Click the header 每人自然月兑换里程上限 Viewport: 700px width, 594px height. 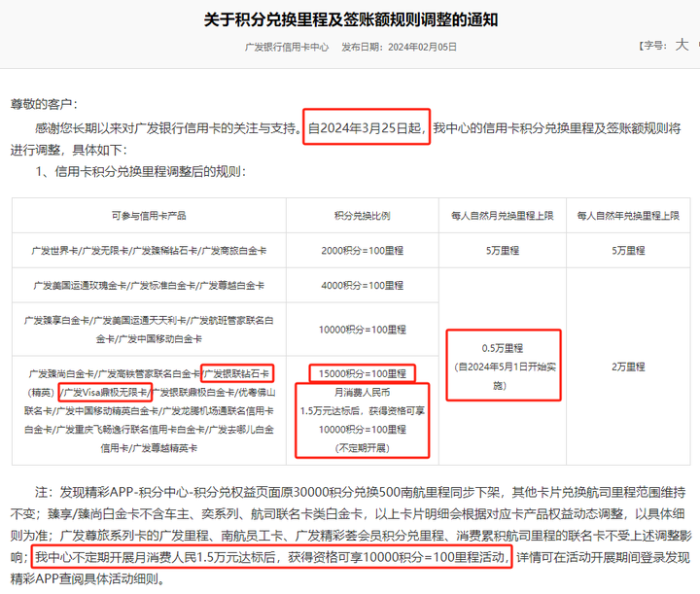pyautogui.click(x=503, y=216)
